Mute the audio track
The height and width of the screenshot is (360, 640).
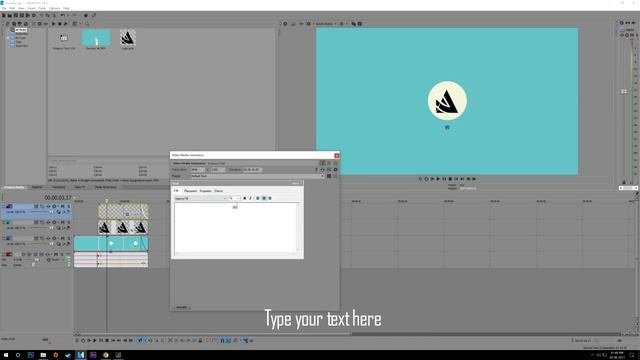tap(56, 254)
